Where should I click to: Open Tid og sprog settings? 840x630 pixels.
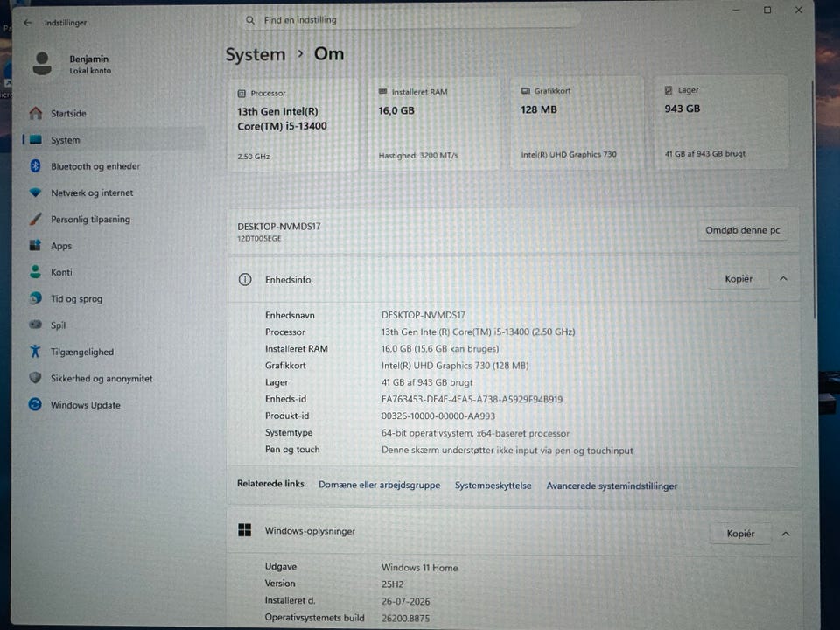pos(113,298)
